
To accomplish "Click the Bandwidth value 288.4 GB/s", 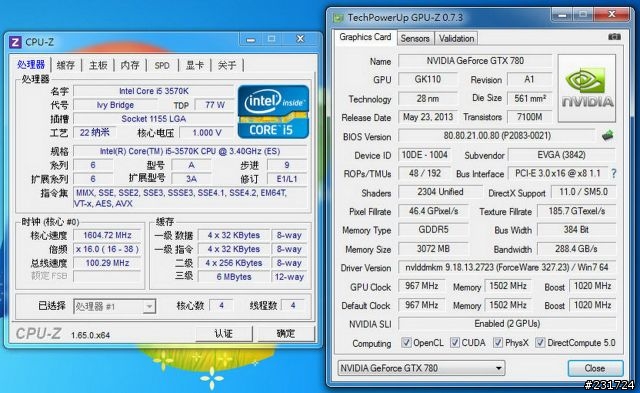I will [576, 249].
